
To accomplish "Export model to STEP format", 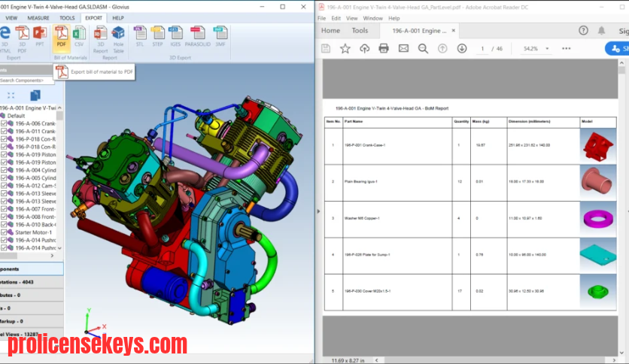I will tap(157, 37).
